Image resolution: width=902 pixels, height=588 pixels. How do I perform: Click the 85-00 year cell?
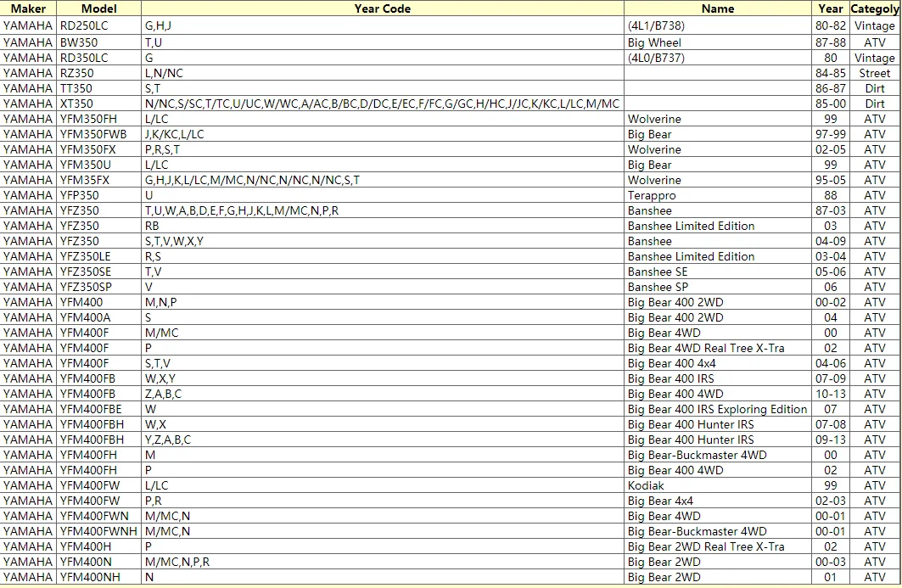pyautogui.click(x=830, y=104)
